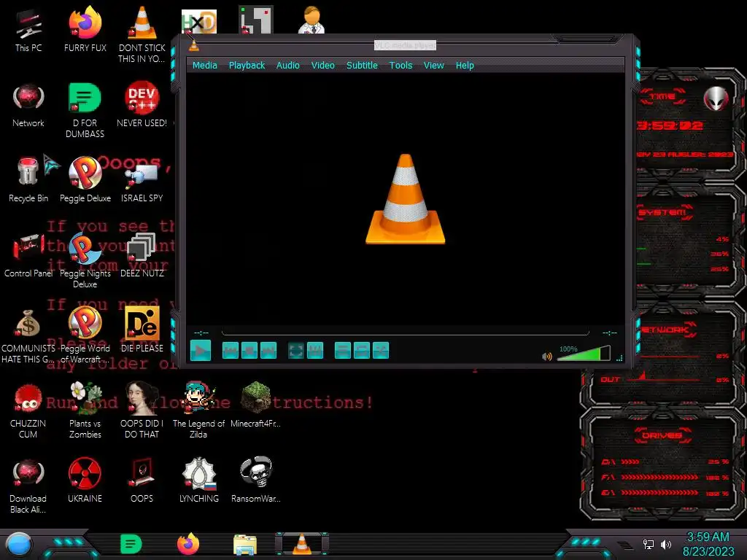The height and width of the screenshot is (560, 747).
Task: Click the Previous media button
Action: [231, 351]
